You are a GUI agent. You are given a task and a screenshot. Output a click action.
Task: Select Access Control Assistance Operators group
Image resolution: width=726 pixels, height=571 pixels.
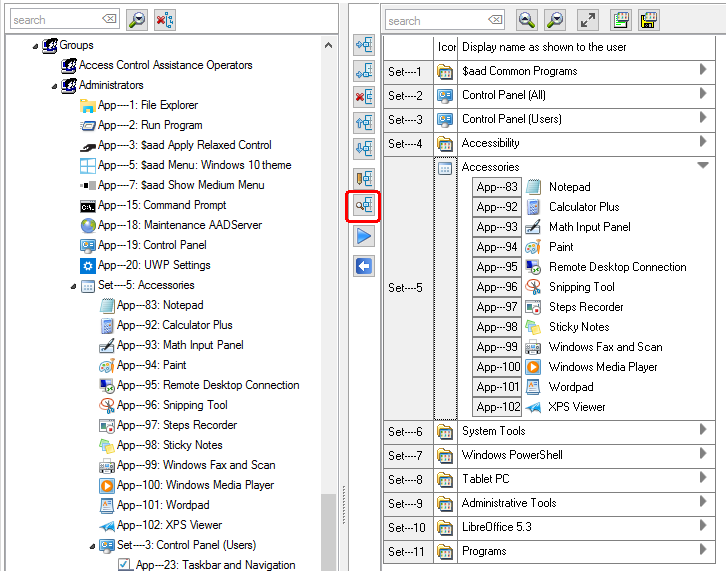165,65
